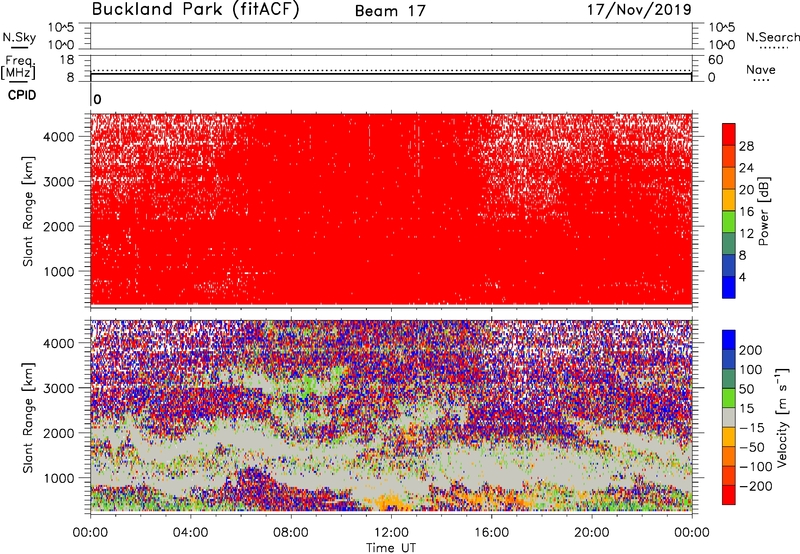Pick the blue Power segment between 4 and 8

[x=729, y=265]
